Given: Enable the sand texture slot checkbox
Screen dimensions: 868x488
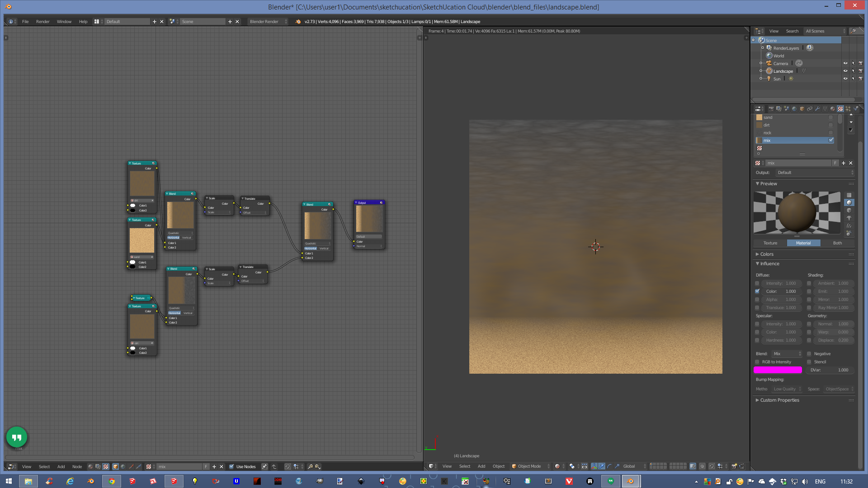Looking at the screenshot, I should point(830,117).
